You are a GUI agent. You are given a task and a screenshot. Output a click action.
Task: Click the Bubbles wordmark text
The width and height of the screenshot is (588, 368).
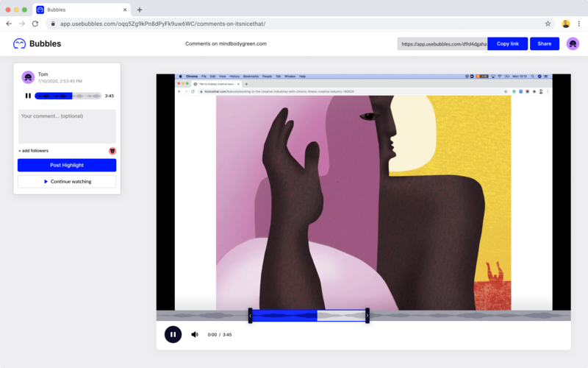[x=45, y=43]
